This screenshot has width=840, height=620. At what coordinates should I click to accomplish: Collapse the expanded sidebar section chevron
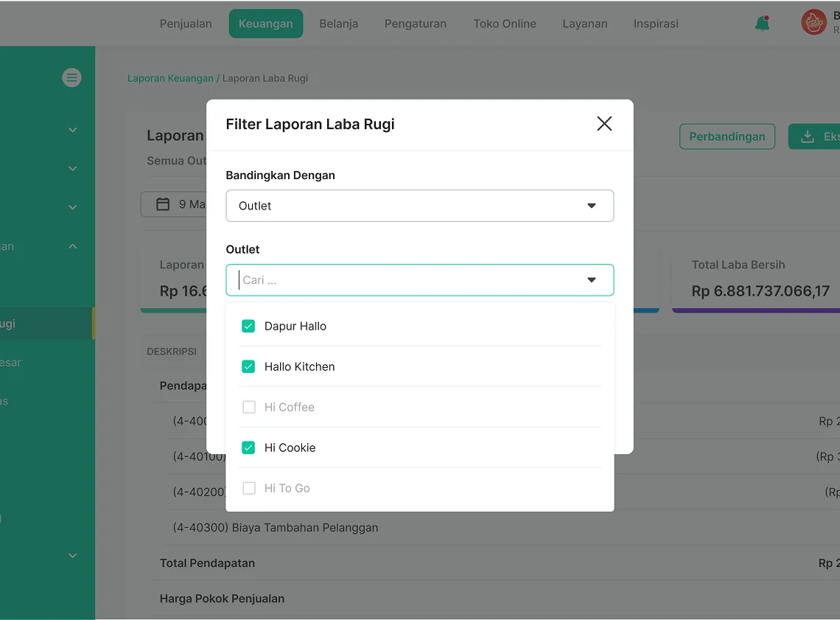(x=72, y=246)
